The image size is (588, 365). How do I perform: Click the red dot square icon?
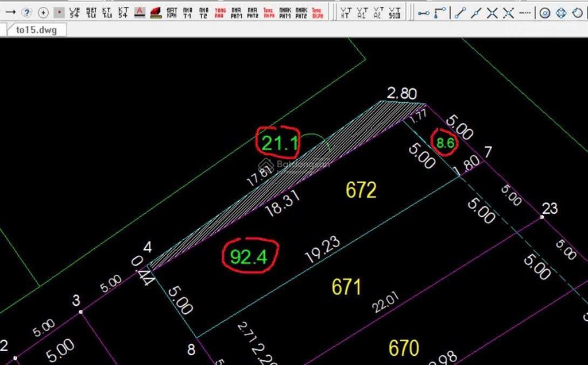coord(59,13)
